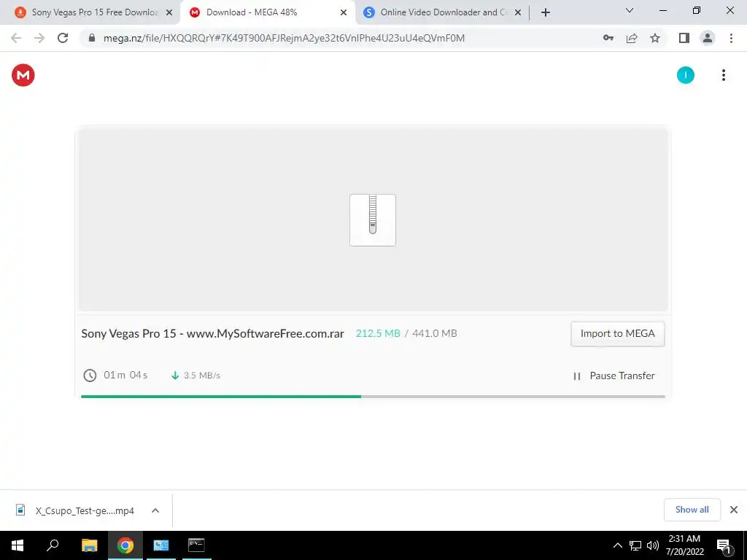Image resolution: width=747 pixels, height=560 pixels.
Task: Bookmark this page with the star
Action: pyautogui.click(x=655, y=38)
